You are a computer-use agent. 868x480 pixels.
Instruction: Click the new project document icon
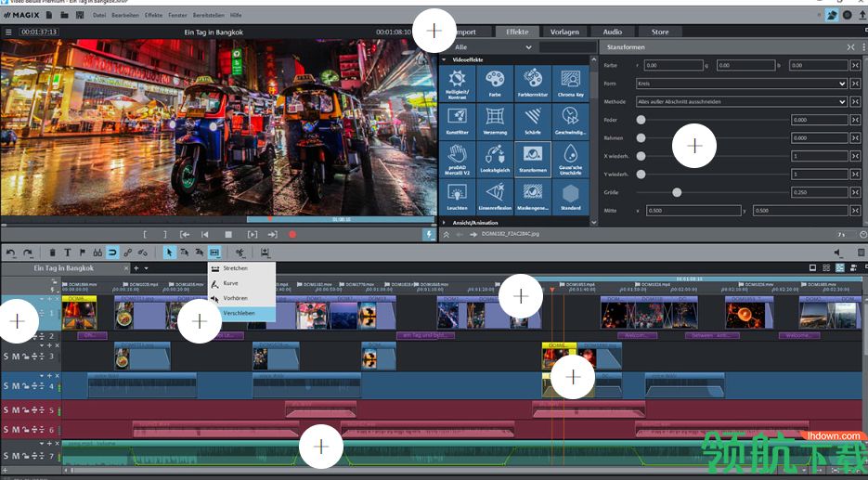click(x=49, y=15)
